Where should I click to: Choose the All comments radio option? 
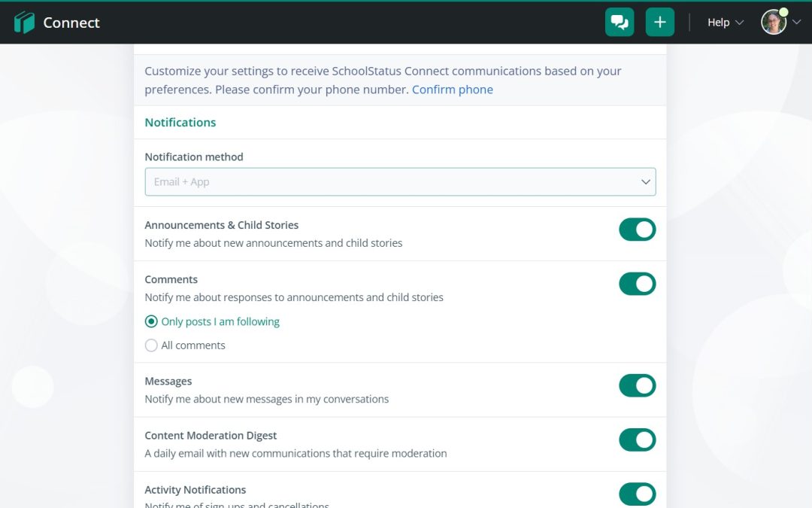click(x=151, y=345)
